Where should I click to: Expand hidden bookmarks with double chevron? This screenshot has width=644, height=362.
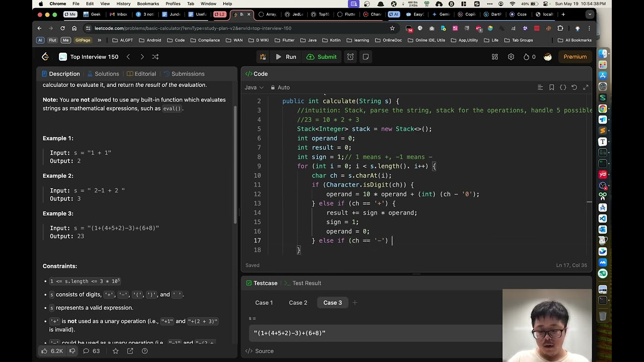pyautogui.click(x=99, y=40)
